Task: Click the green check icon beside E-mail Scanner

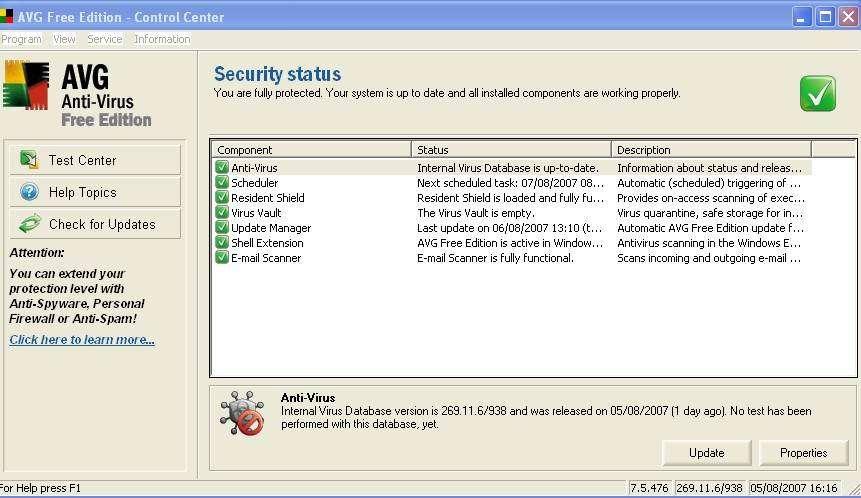Action: [x=222, y=258]
